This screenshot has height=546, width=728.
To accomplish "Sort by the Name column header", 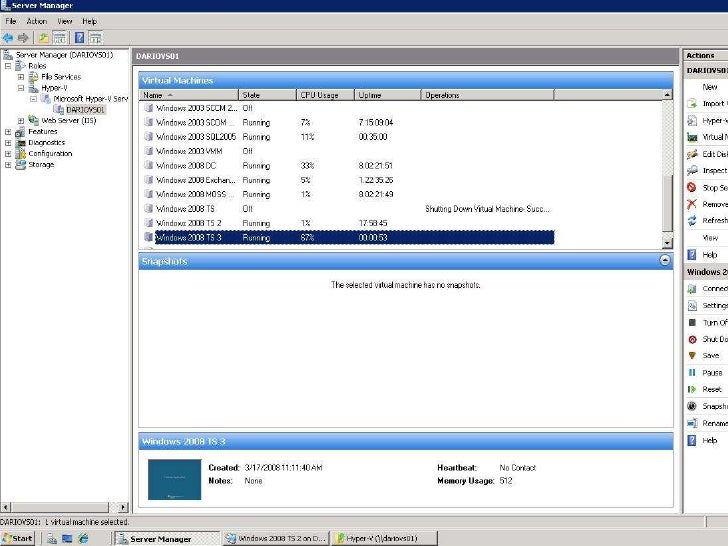I will pyautogui.click(x=189, y=95).
